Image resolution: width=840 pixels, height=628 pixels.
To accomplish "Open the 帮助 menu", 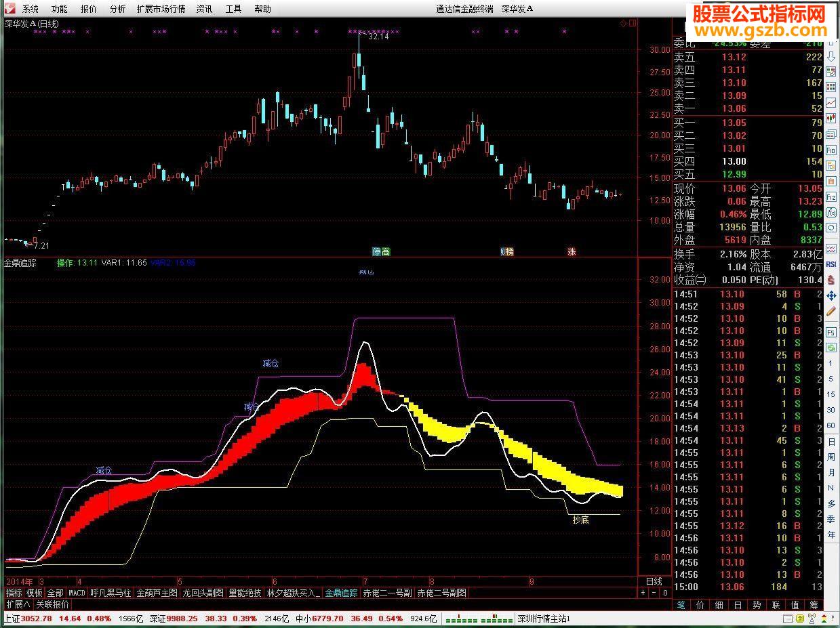I will (262, 9).
